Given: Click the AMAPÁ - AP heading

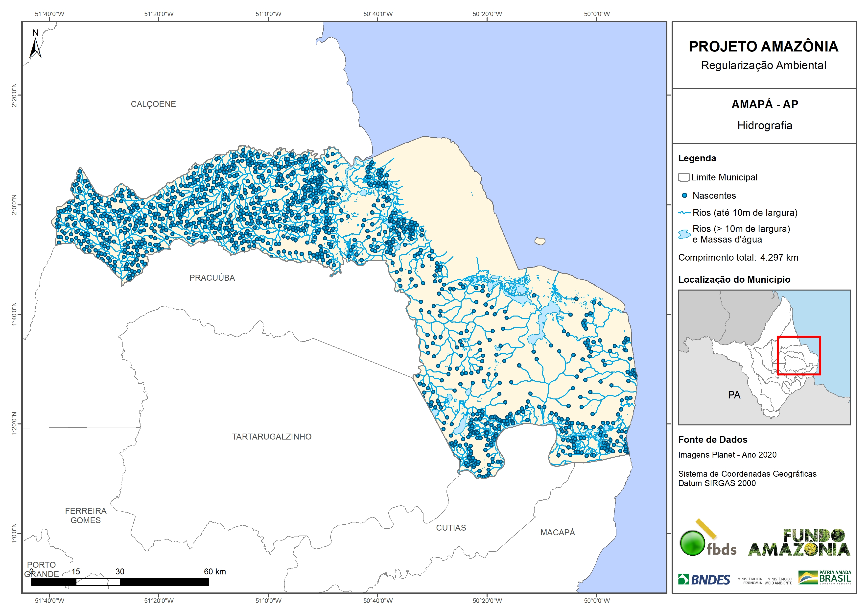Looking at the screenshot, I should pos(764,104).
